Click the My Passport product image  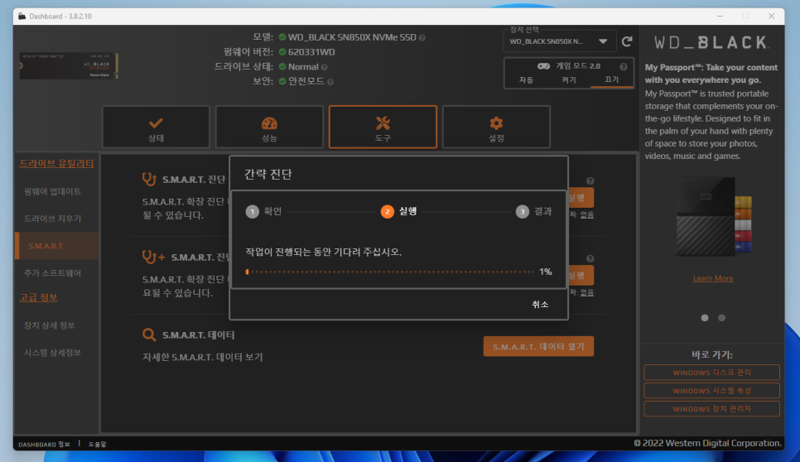pos(713,217)
